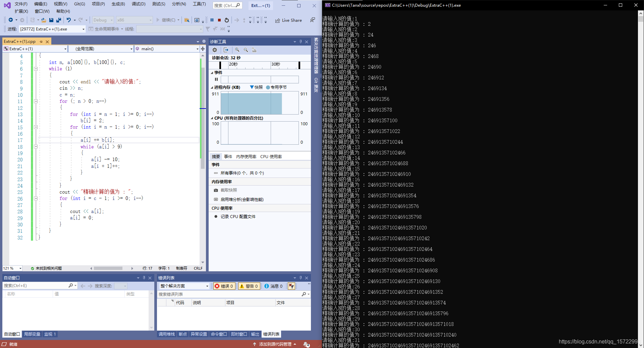Viewport: 644px width, 348px height.
Task: Open the (全局范围) scope dropdown
Action: [x=101, y=49]
